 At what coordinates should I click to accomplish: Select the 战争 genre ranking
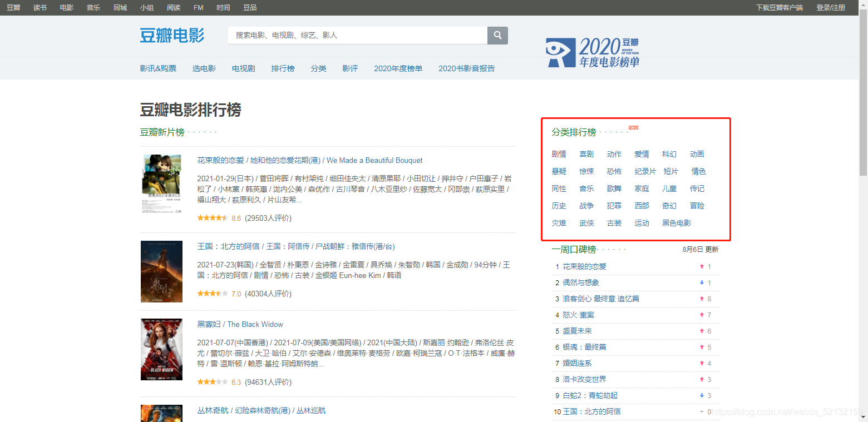pos(586,206)
